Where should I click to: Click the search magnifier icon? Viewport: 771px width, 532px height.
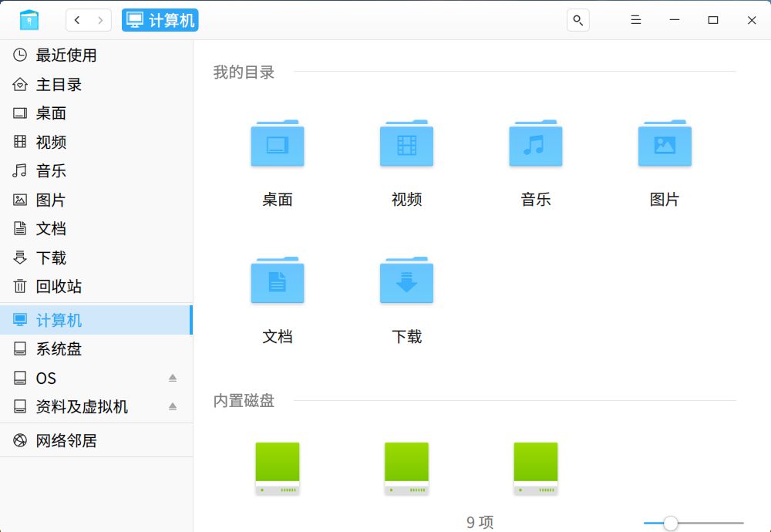click(577, 20)
